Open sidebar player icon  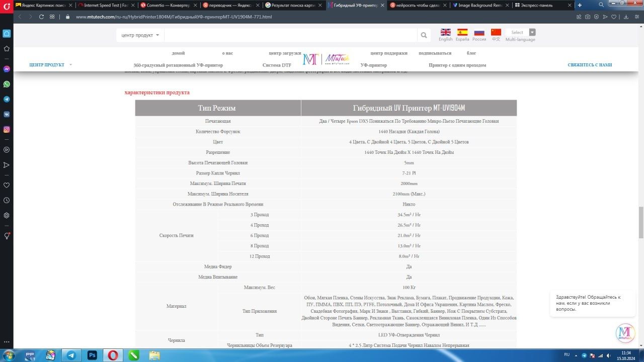click(x=7, y=150)
